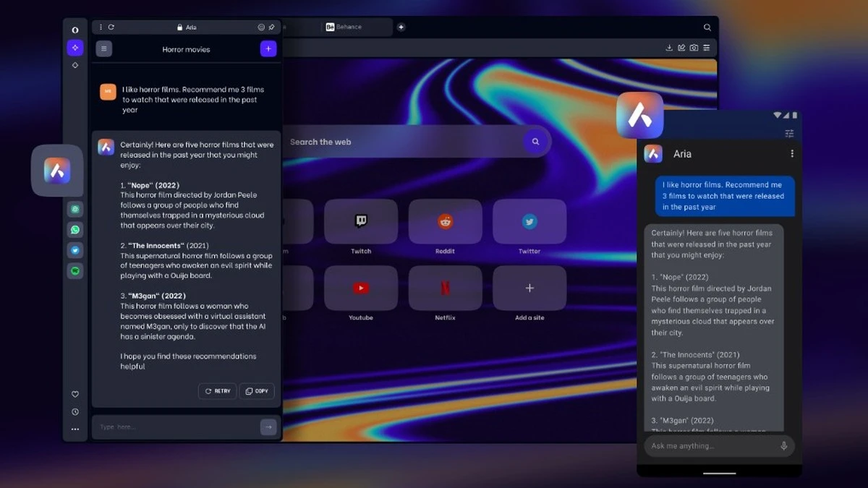Open the WhatsApp sidebar messenger
Screen dimensions: 868x488
(x=75, y=230)
